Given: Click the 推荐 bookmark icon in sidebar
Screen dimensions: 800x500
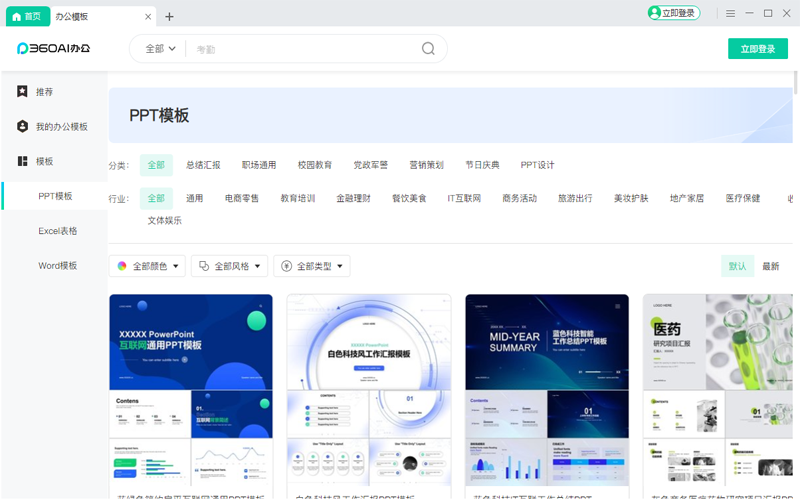Looking at the screenshot, I should click(x=22, y=91).
